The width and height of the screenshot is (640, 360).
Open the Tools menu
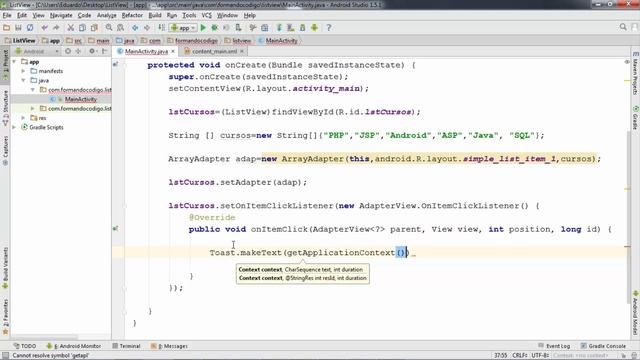[189, 15]
